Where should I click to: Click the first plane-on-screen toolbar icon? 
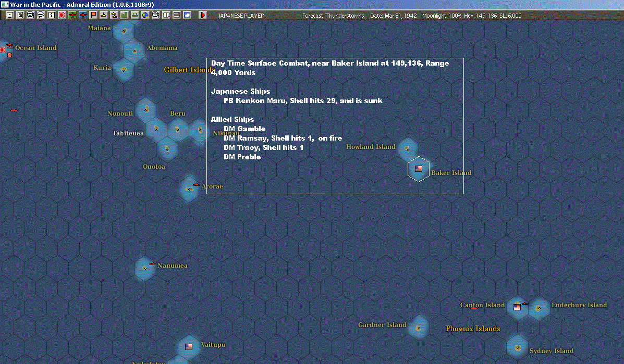31,15
